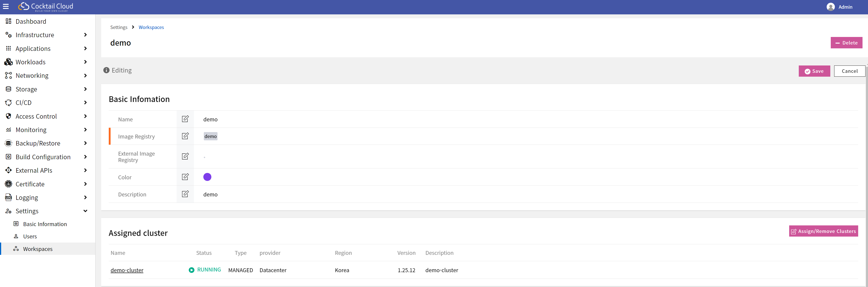The image size is (868, 287).
Task: Click the Editing info icon
Action: [106, 70]
